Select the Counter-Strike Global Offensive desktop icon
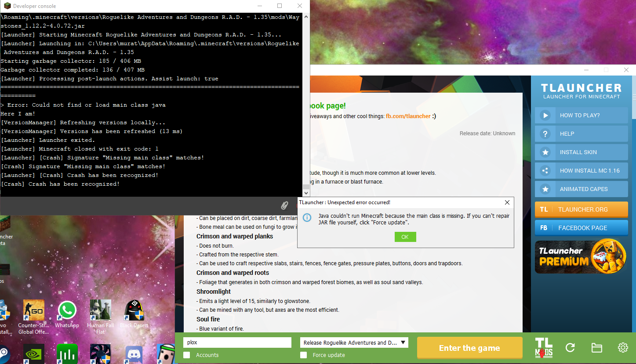The width and height of the screenshot is (636, 364). pyautogui.click(x=33, y=317)
